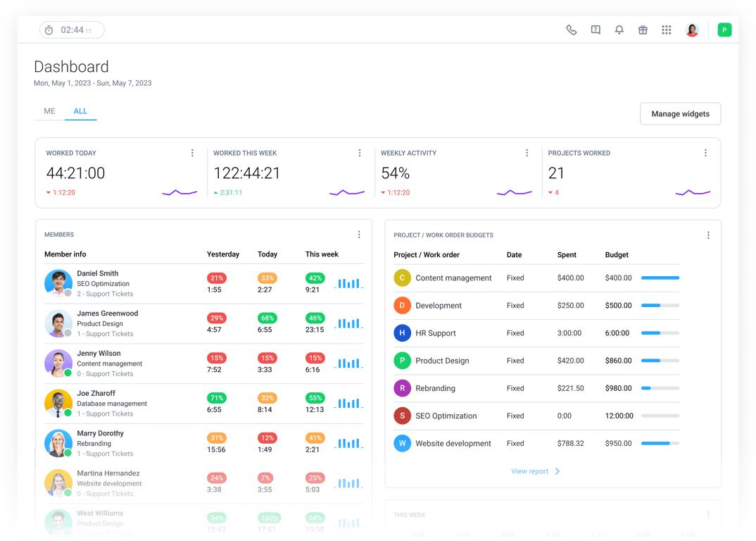756x541 pixels.
Task: Click Daniel Smith's profile photo
Action: pyautogui.click(x=58, y=283)
